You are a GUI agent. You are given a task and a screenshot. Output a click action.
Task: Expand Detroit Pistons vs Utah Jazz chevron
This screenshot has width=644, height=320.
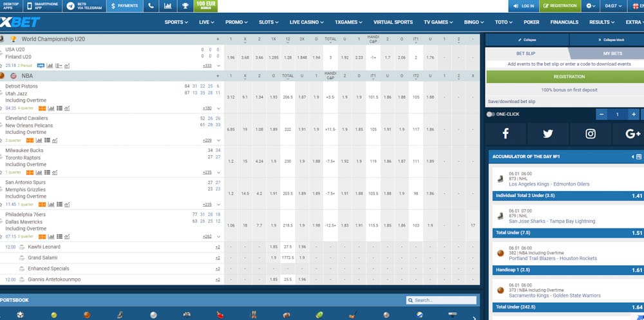218,108
